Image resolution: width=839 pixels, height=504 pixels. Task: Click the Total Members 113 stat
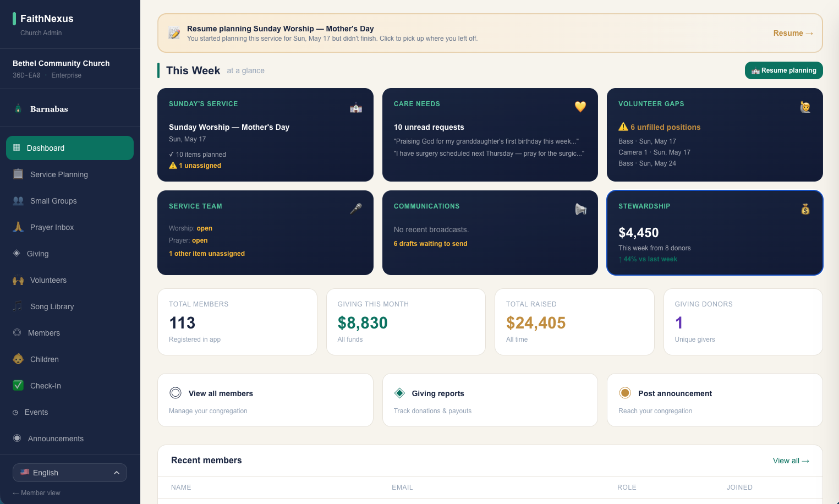(182, 322)
